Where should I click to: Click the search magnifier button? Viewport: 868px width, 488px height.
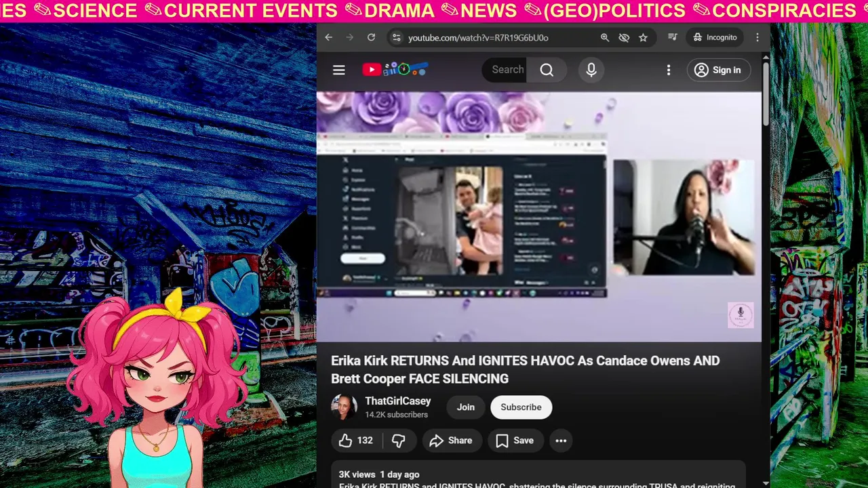click(x=547, y=70)
